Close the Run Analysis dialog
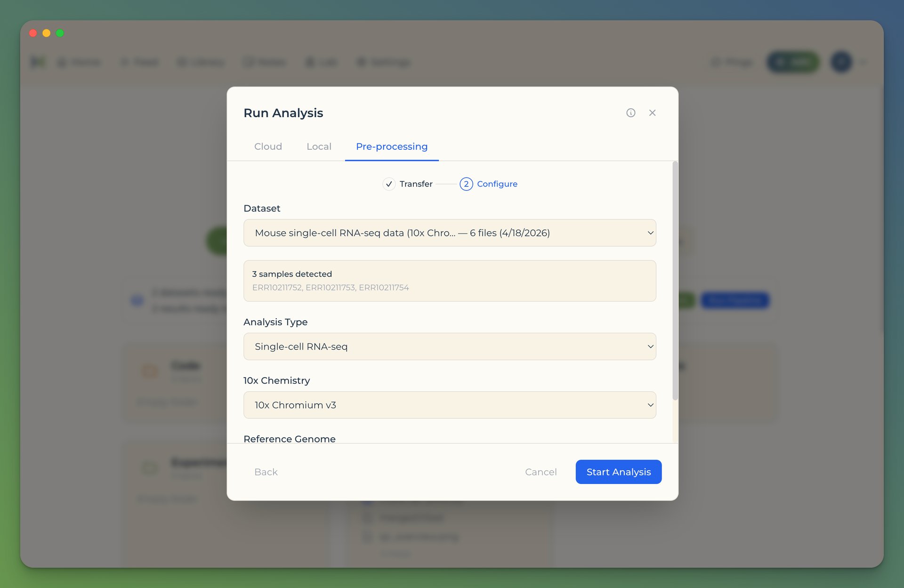 652,113
